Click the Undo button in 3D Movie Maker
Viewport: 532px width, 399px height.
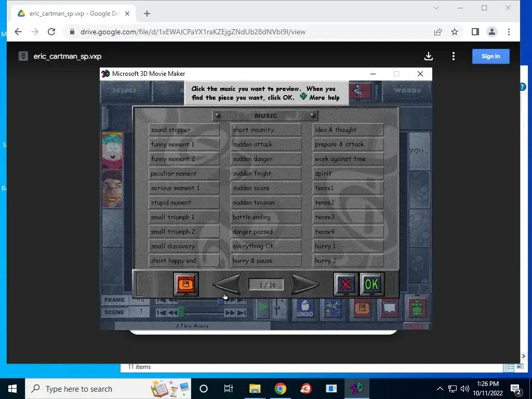304,309
